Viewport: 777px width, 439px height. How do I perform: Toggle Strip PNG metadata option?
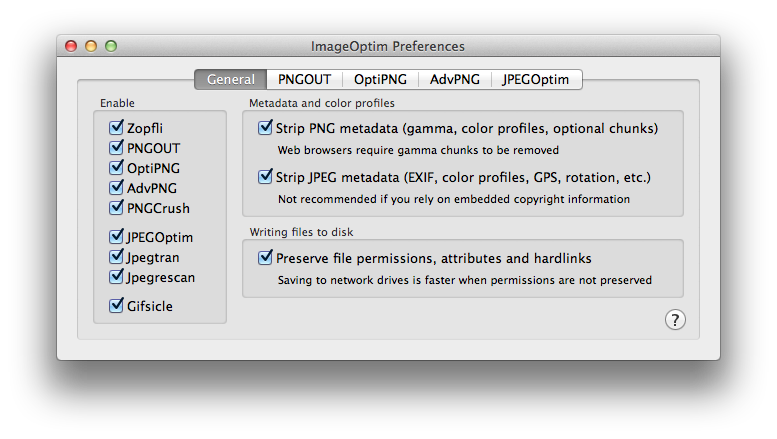(265, 127)
